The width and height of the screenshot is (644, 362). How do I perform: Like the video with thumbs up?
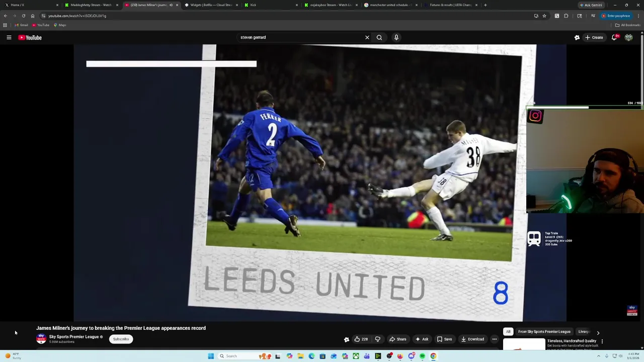(361, 339)
